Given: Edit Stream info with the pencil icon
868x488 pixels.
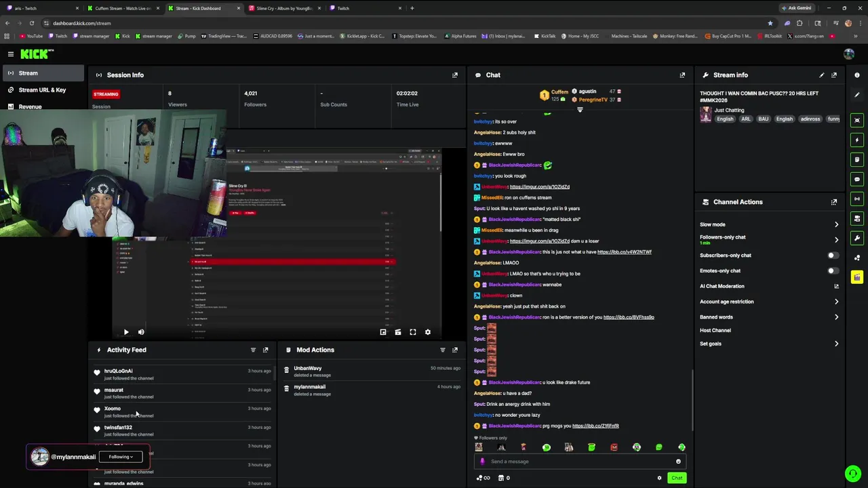Looking at the screenshot, I should click(822, 75).
